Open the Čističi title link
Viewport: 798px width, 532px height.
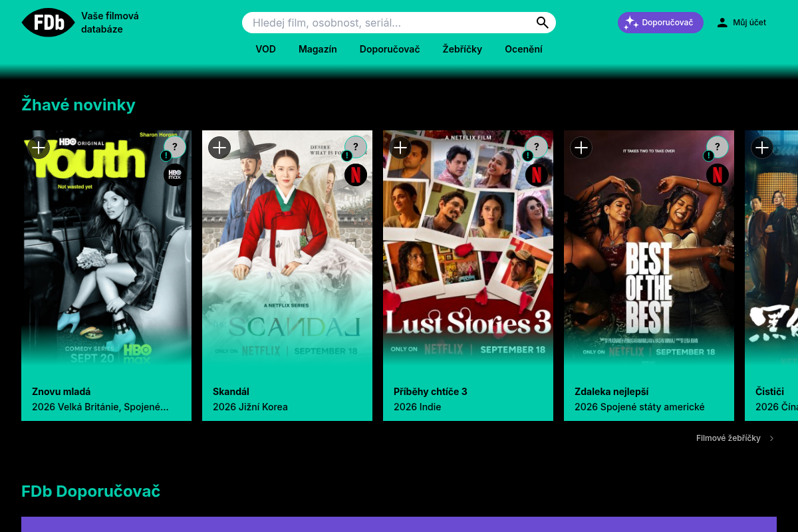coord(769,392)
